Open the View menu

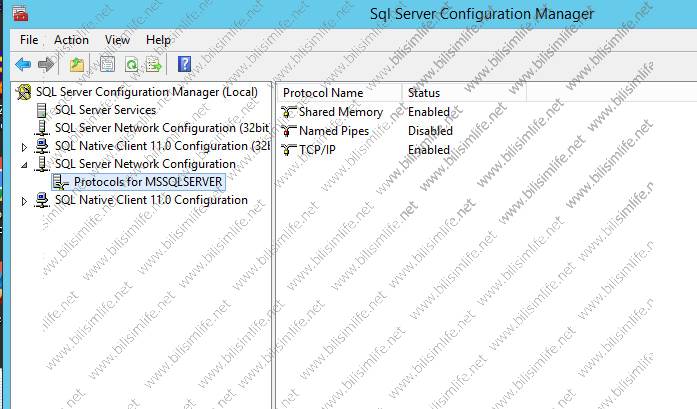[x=117, y=40]
